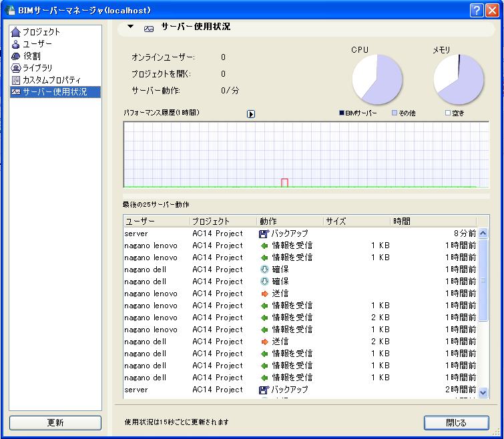Viewport: 504px width, 439px height.
Task: Click the プロジェクト house icon in sidebar
Action: coord(16,32)
